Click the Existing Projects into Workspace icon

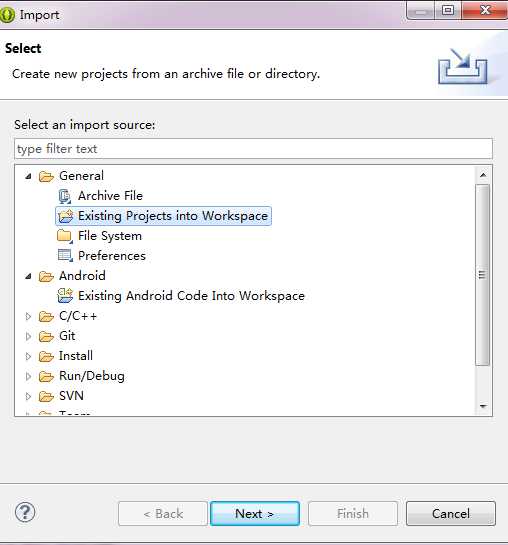click(x=65, y=216)
